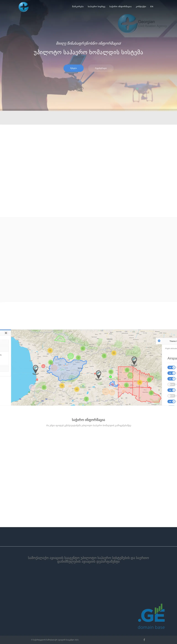Open the Theme dropdown in map panel
The image size is (177, 644).
tap(173, 341)
